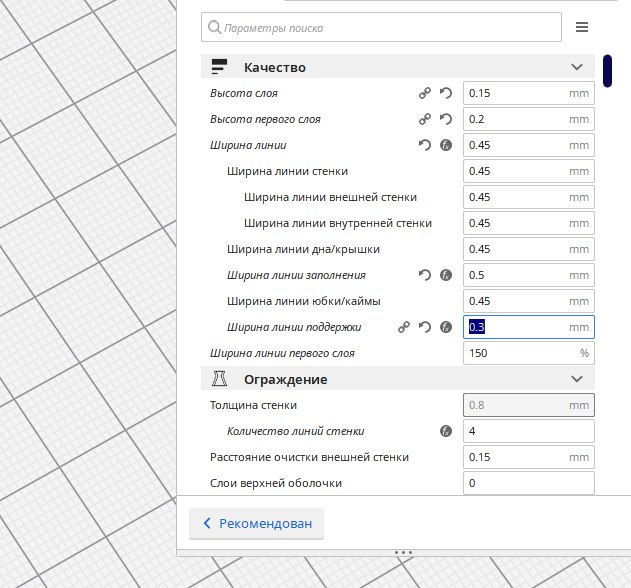Viewport: 631px width, 588px height.
Task: Click Ширина линии первого слоя label
Action: pos(282,353)
